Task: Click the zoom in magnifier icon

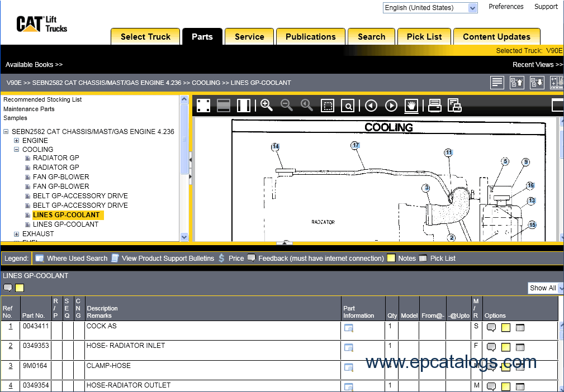Action: coord(267,105)
